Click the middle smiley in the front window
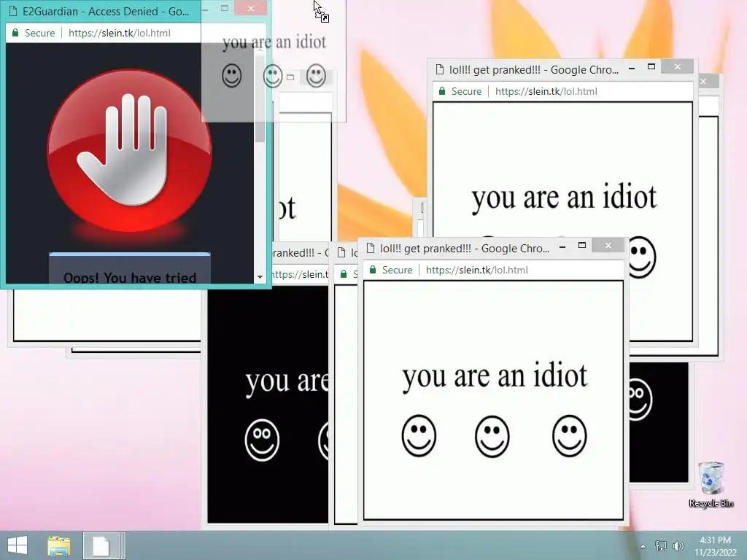 point(492,436)
